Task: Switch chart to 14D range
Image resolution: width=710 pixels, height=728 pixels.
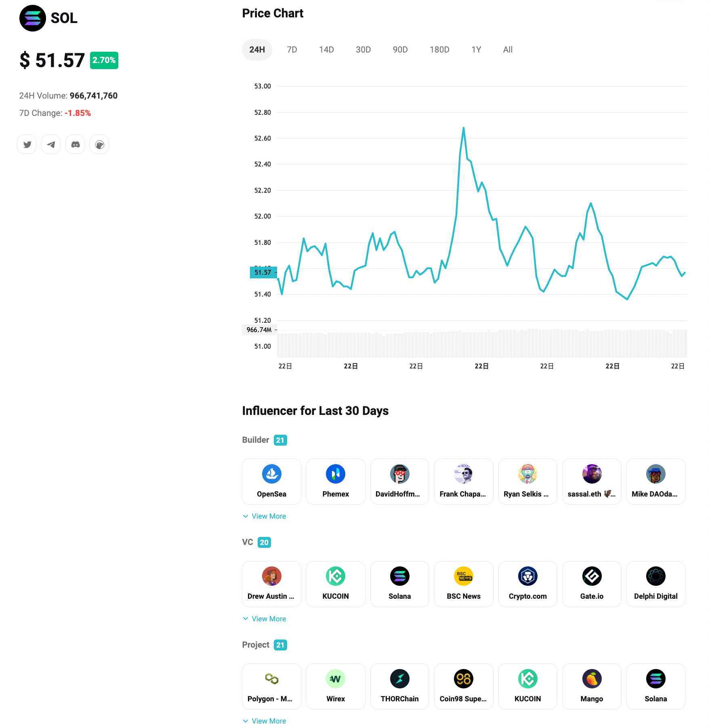Action: [x=326, y=50]
